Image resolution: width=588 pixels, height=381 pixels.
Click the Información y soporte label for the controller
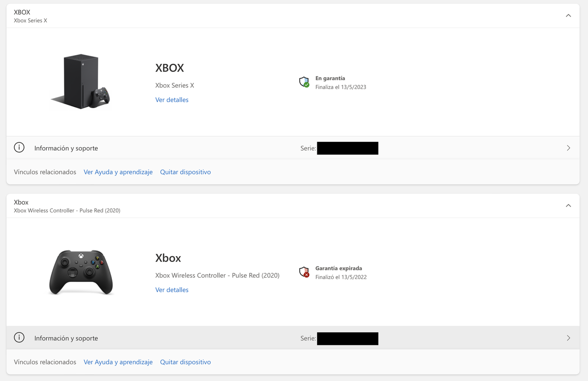(x=66, y=338)
